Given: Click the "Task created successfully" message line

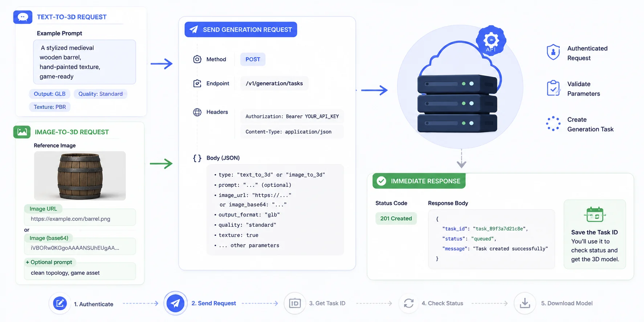Looking at the screenshot, I should 495,249.
